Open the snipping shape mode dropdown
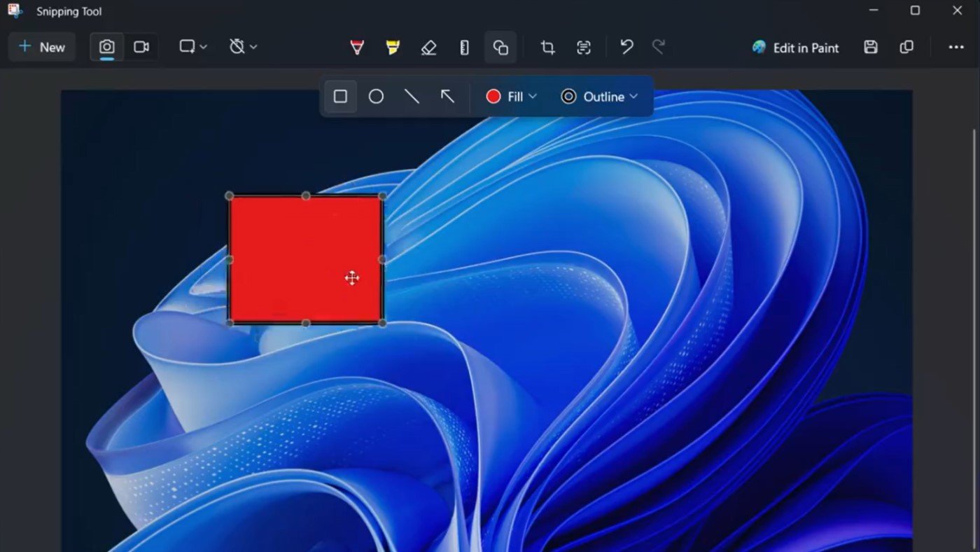The width and height of the screenshot is (980, 552). click(193, 47)
